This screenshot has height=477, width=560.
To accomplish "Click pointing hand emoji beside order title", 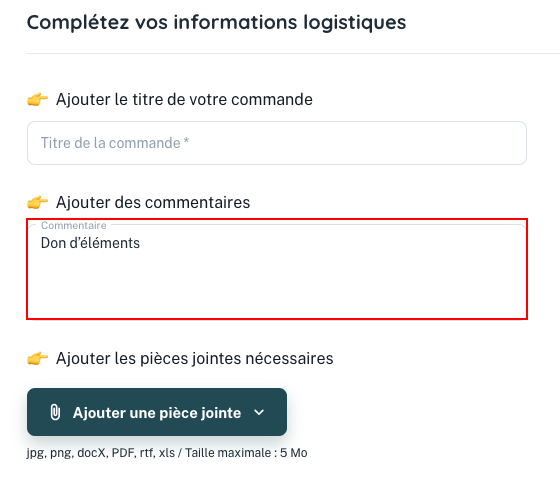I will [38, 99].
